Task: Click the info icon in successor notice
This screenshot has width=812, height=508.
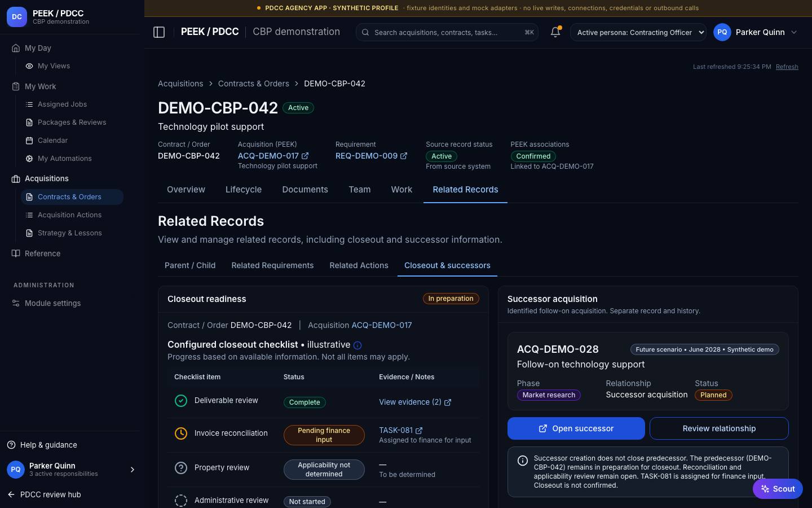Action: coord(523,461)
